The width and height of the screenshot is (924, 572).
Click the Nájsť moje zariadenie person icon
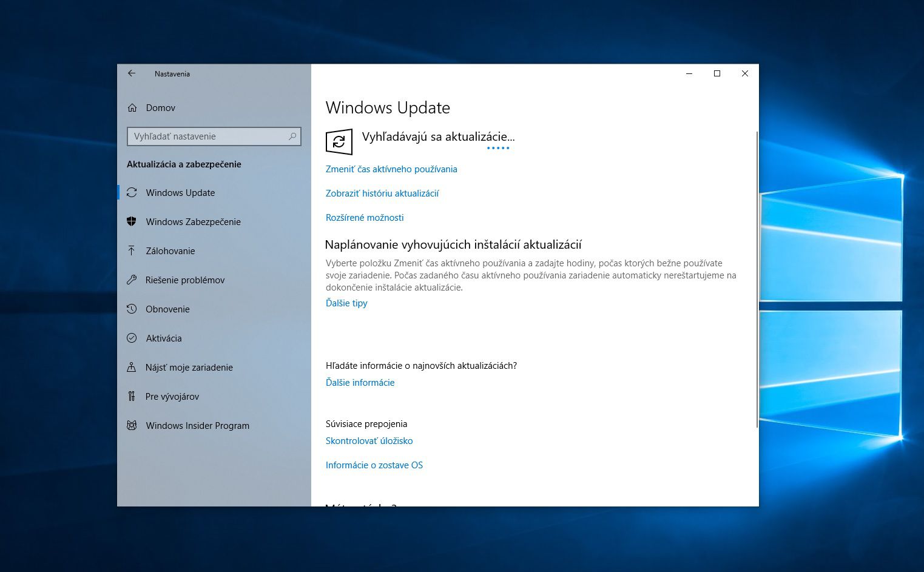[132, 367]
